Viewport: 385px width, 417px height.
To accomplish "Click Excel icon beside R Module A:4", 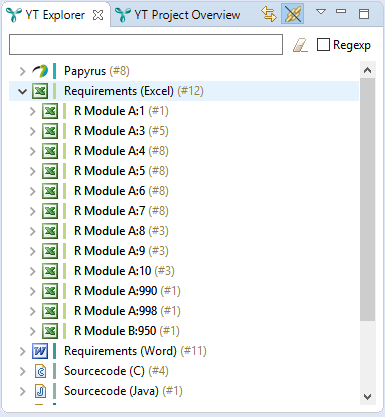I will 50,151.
